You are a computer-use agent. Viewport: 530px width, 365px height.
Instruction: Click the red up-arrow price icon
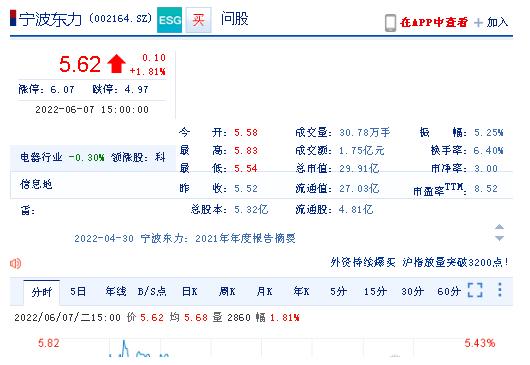click(116, 64)
